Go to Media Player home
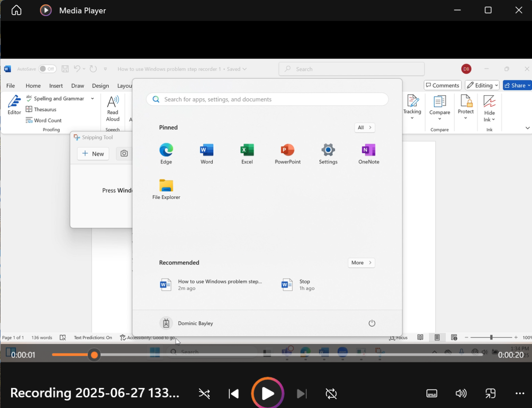Viewport: 532px width, 408px height. pyautogui.click(x=16, y=10)
